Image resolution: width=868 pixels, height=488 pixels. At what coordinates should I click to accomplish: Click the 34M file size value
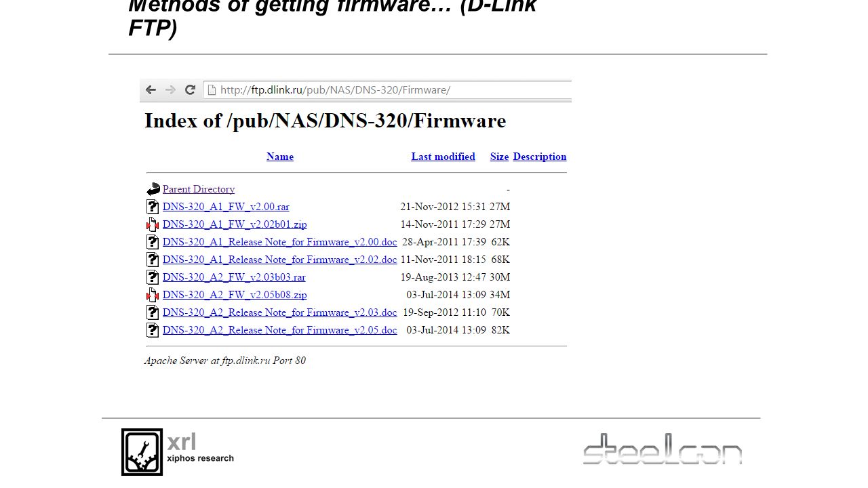[x=500, y=295]
